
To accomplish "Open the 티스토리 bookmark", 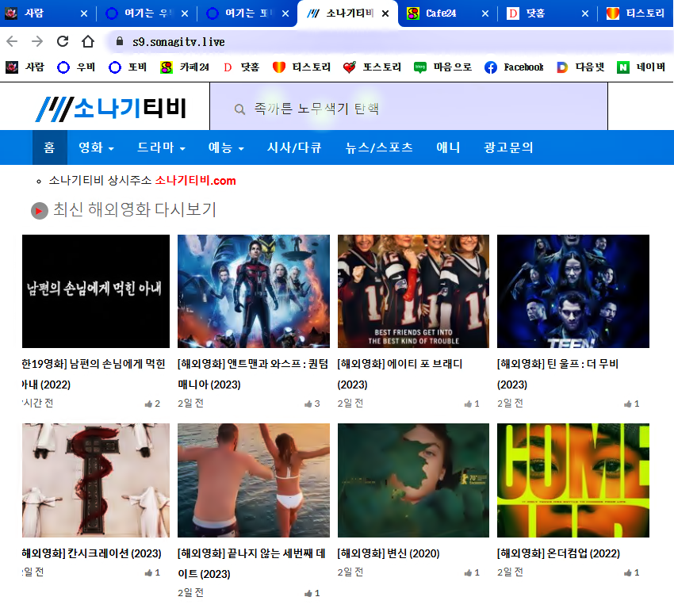I will point(302,67).
